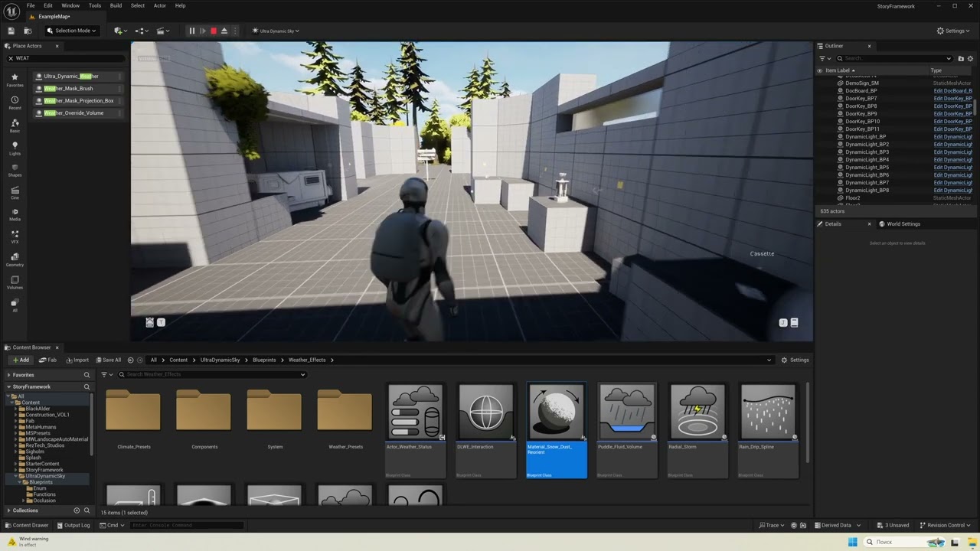Open Output Log from status bar
The width and height of the screenshot is (980, 551).
pyautogui.click(x=73, y=525)
